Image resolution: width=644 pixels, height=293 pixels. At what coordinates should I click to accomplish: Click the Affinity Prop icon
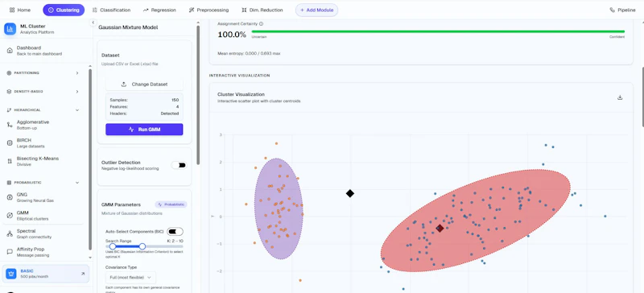pos(10,251)
